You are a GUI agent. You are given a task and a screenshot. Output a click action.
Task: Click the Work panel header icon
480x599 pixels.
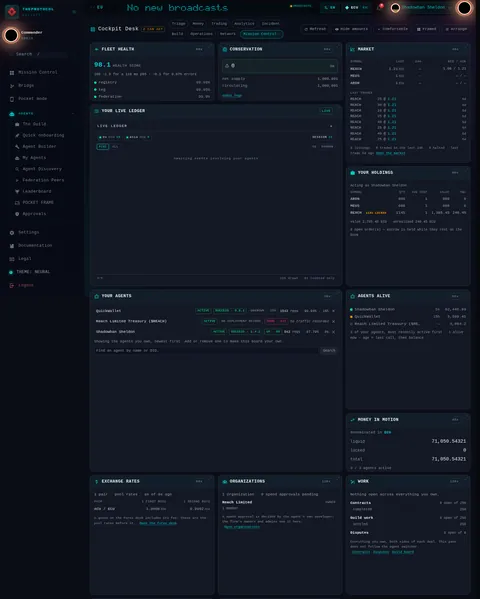pyautogui.click(x=352, y=481)
